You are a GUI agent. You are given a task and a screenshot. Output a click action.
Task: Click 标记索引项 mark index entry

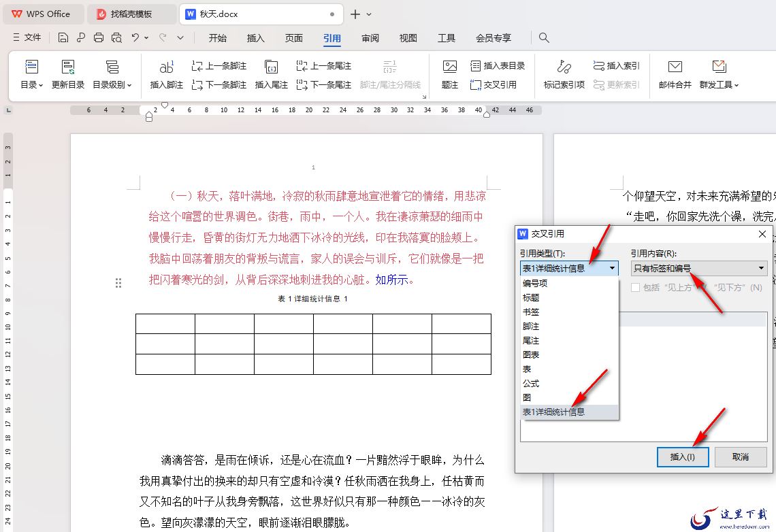point(564,74)
